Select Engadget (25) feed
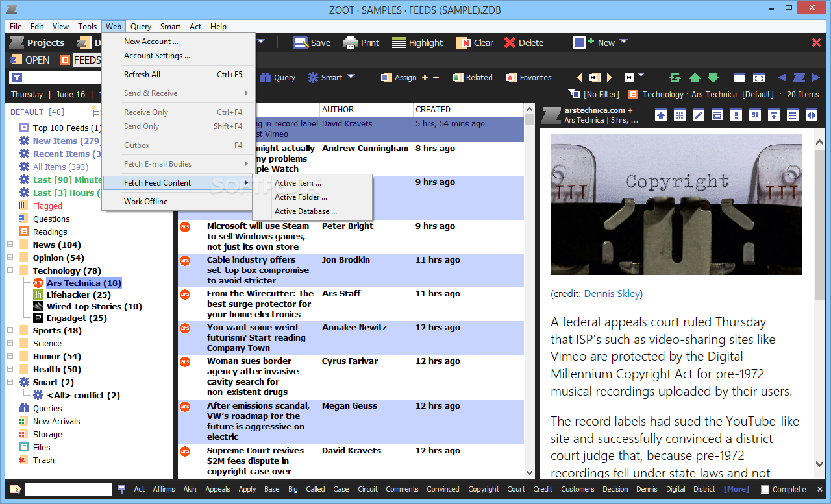 tap(77, 318)
